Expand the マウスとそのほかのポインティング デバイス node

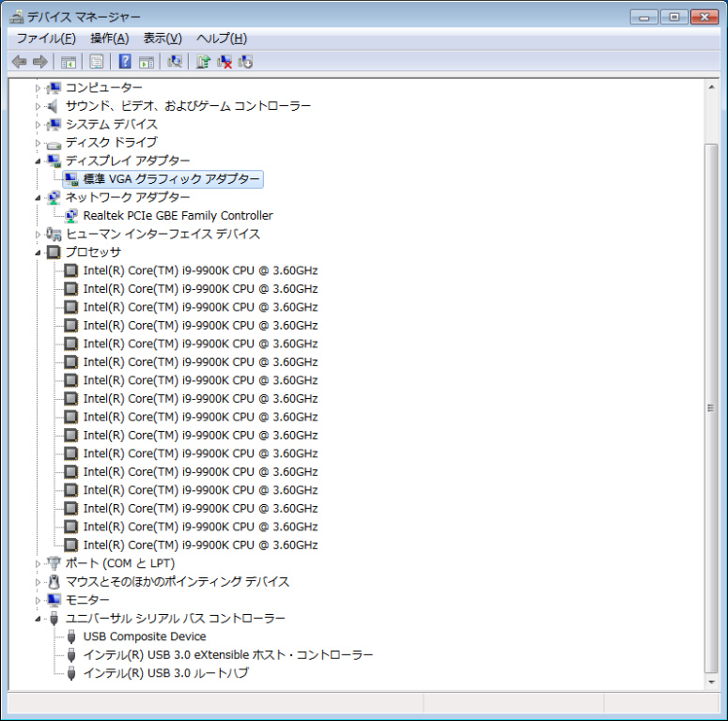(39, 582)
